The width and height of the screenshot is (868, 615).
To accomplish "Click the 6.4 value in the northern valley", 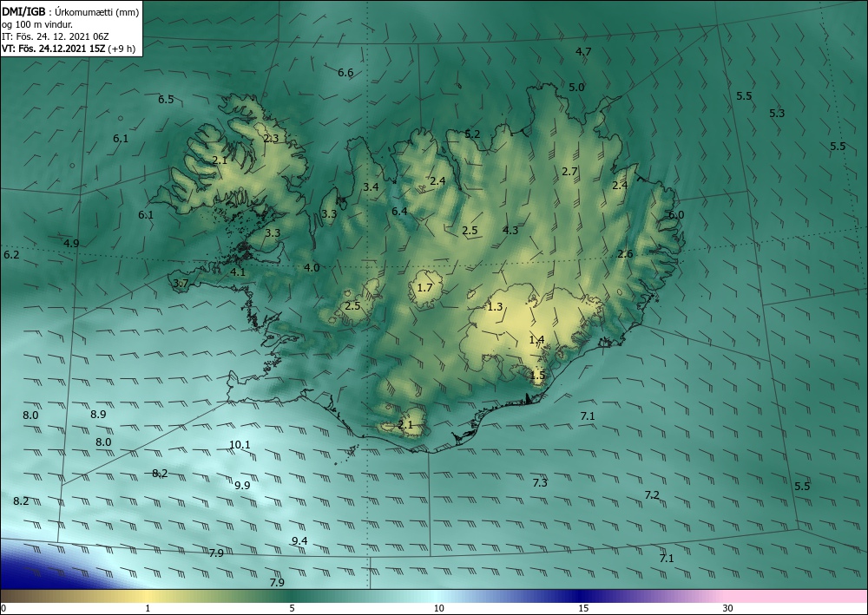I will click(x=399, y=212).
